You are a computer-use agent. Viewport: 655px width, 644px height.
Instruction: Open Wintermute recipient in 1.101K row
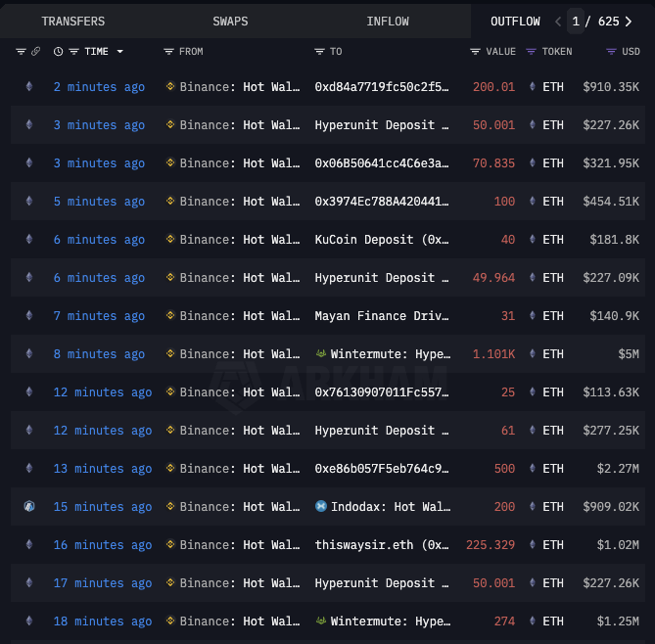coord(390,354)
